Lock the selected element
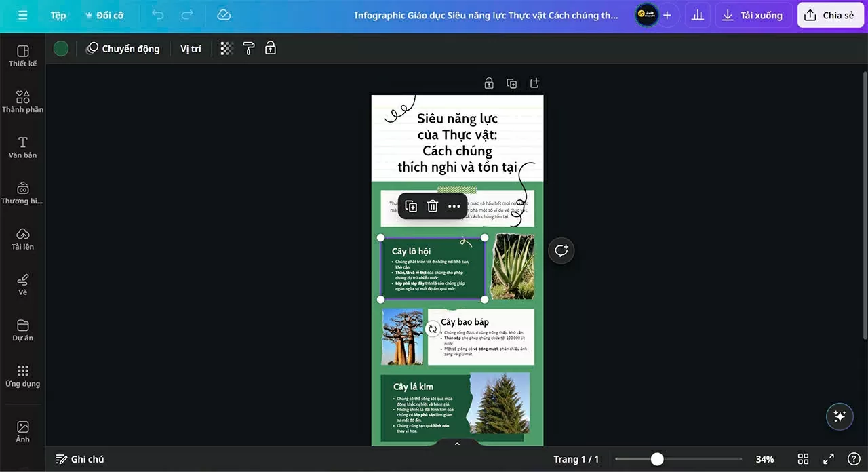Screen dimensions: 868x472 (270, 48)
